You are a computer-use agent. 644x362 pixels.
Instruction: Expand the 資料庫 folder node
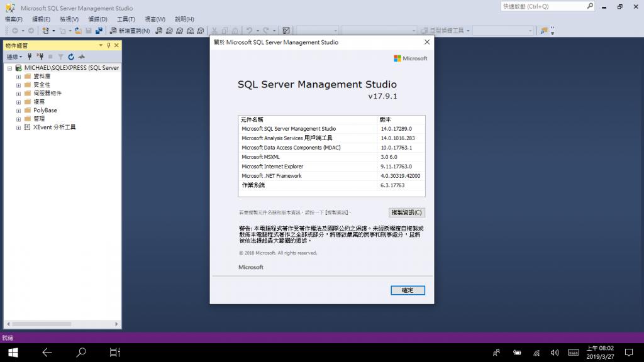tap(18, 77)
